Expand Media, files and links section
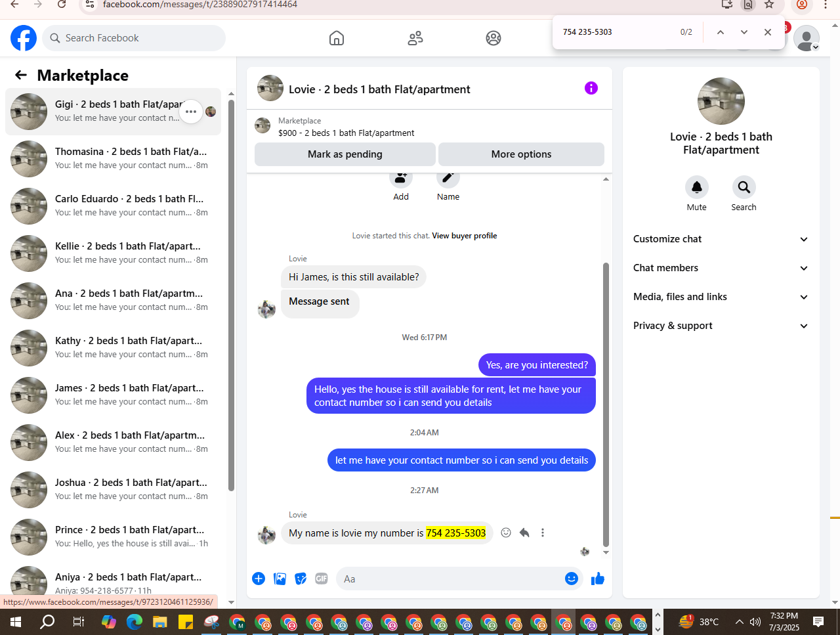The image size is (840, 635). tap(721, 297)
